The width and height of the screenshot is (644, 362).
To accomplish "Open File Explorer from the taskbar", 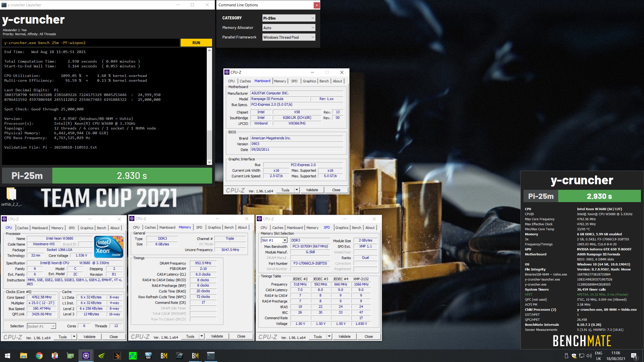I will [x=23, y=356].
